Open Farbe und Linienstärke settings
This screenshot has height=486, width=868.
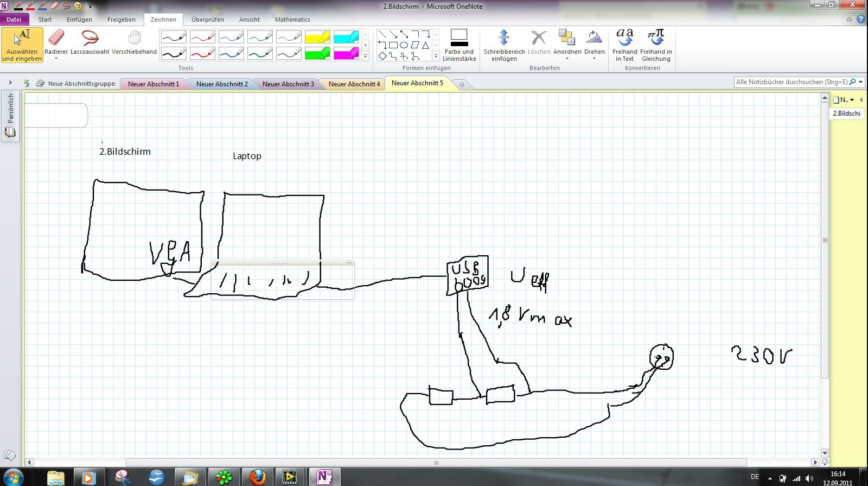coord(459,46)
